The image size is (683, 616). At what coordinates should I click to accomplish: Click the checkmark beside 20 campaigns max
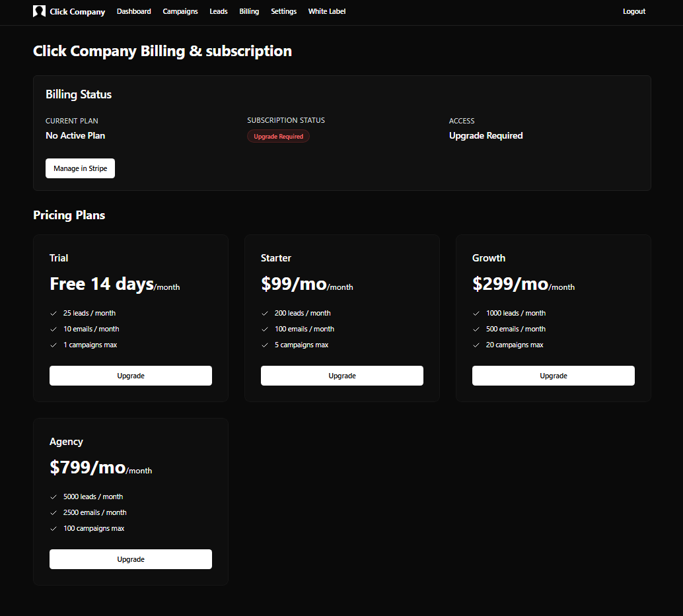[x=476, y=345]
